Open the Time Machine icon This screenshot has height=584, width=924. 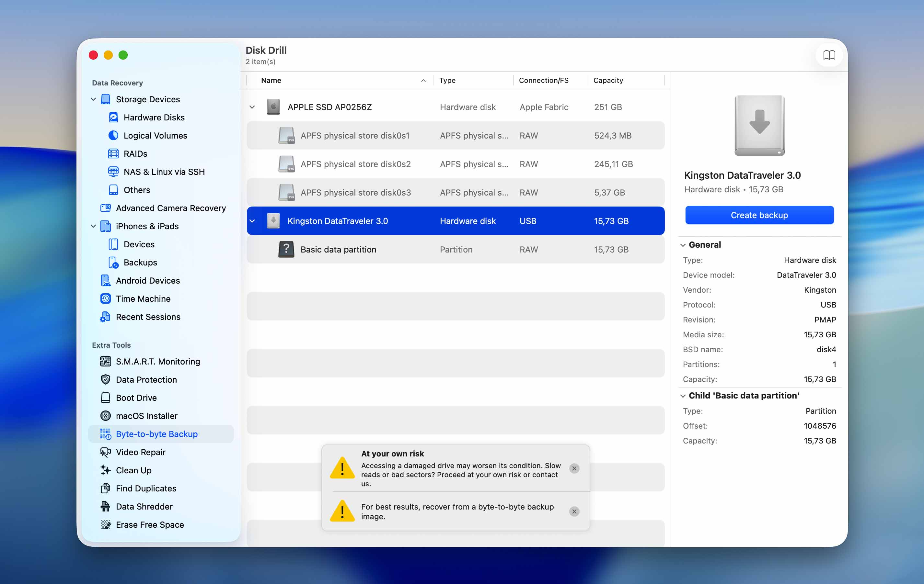click(106, 298)
